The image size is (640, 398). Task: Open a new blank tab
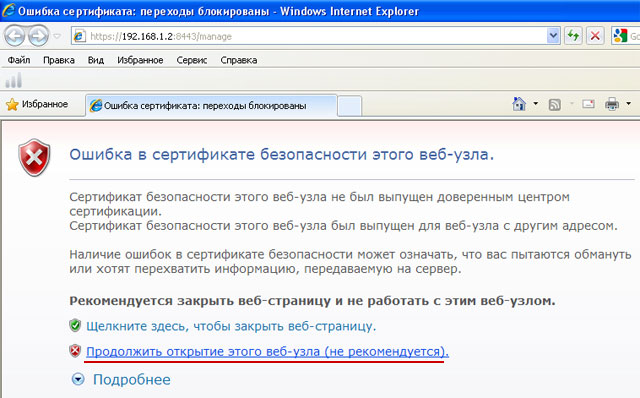[350, 106]
